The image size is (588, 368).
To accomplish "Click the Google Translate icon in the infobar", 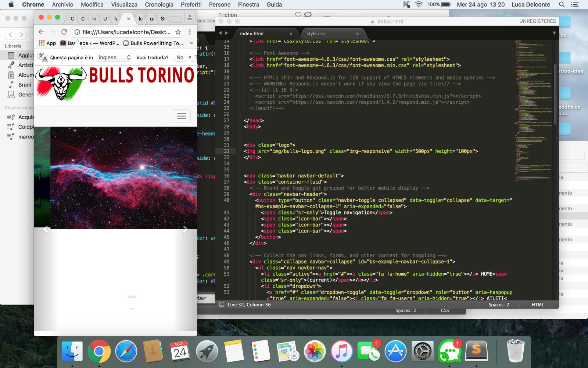I will click(44, 57).
